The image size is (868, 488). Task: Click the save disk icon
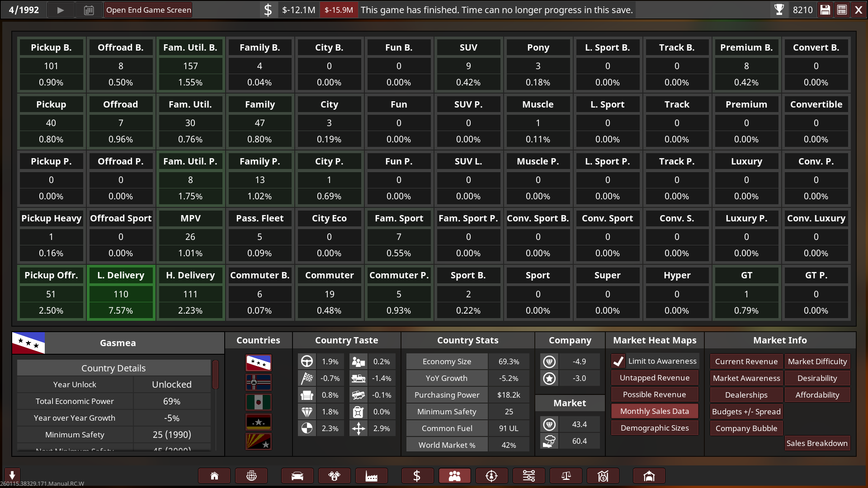tap(825, 10)
